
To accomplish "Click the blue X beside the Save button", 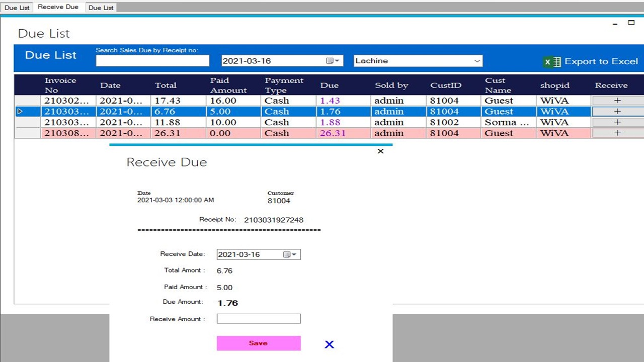I will click(x=330, y=344).
